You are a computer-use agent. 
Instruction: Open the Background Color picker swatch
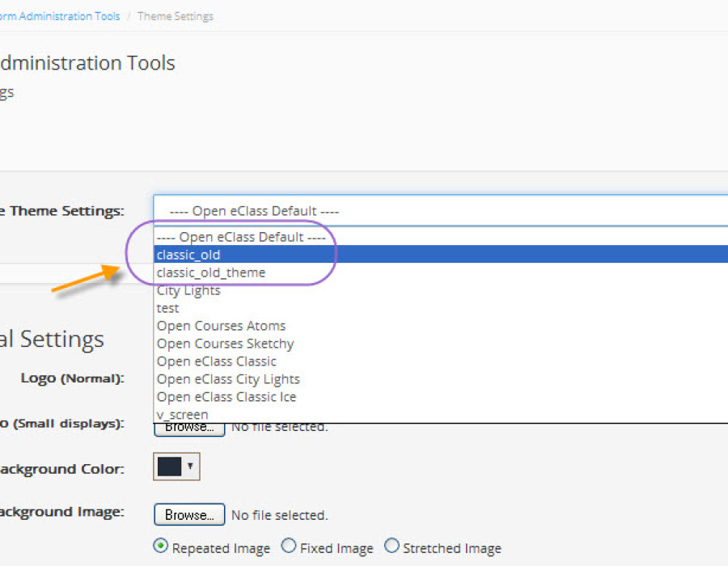tap(176, 467)
